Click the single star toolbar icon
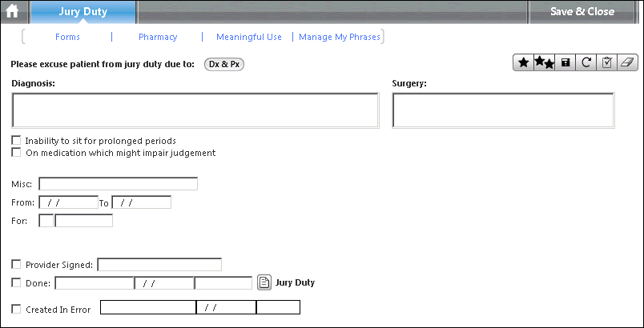Image resolution: width=644 pixels, height=328 pixels. tap(523, 62)
